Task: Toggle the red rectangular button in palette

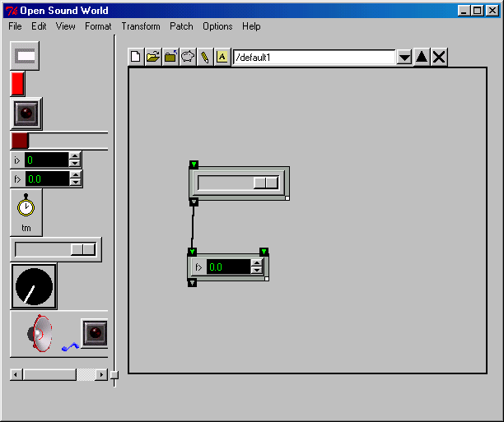Action: (17, 84)
